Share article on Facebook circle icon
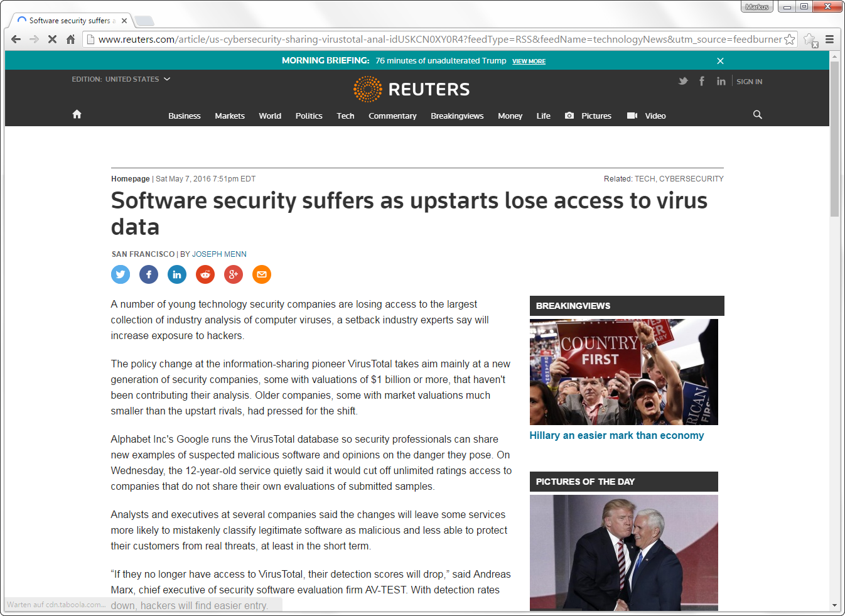Image resolution: width=845 pixels, height=616 pixels. (x=149, y=274)
